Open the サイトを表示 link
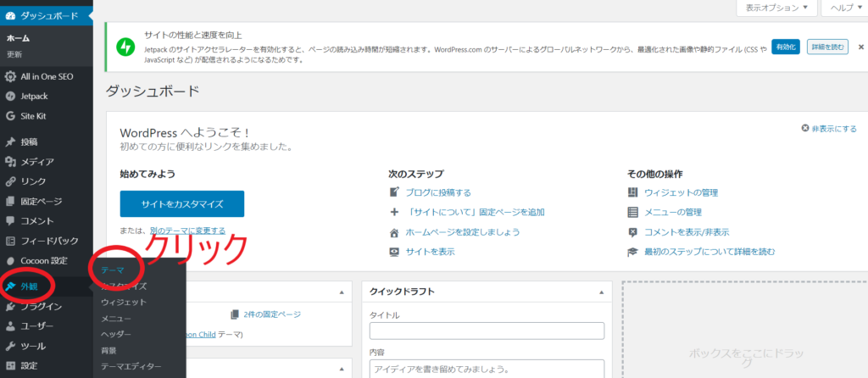Screen dimensions: 868x378 pyautogui.click(x=430, y=252)
